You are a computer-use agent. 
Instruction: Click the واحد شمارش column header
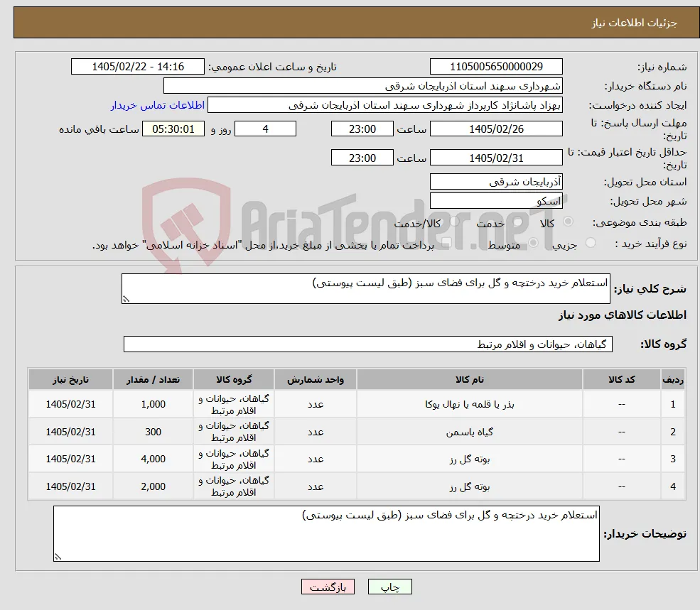[316, 379]
